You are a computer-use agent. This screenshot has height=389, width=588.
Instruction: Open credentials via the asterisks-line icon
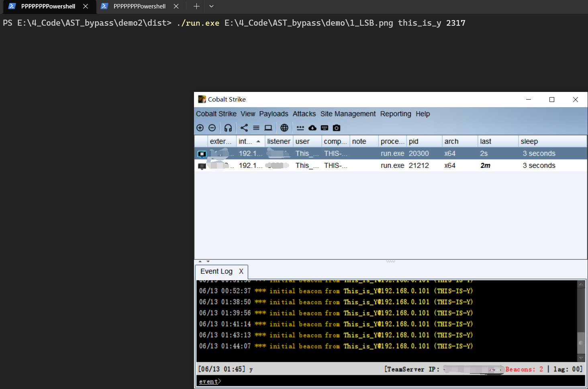coord(300,128)
